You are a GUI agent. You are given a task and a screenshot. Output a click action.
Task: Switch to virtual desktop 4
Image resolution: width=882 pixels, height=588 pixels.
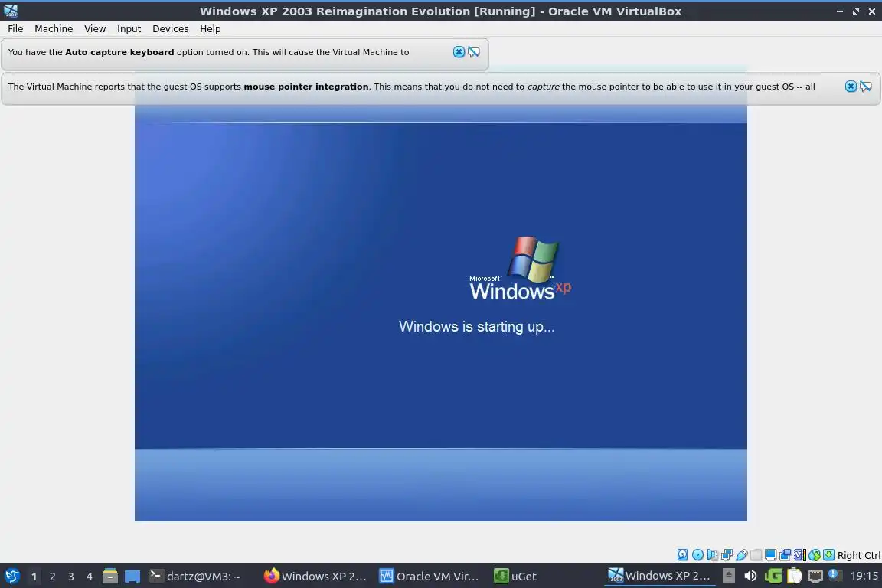(x=90, y=577)
